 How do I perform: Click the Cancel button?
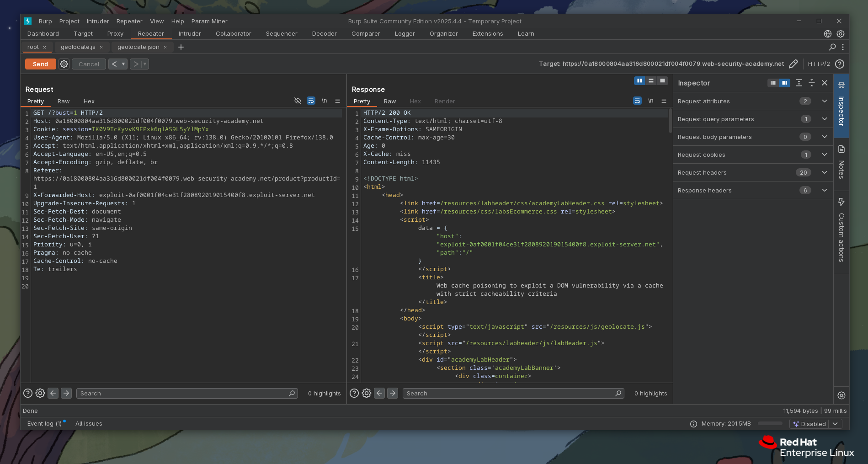[x=89, y=64]
